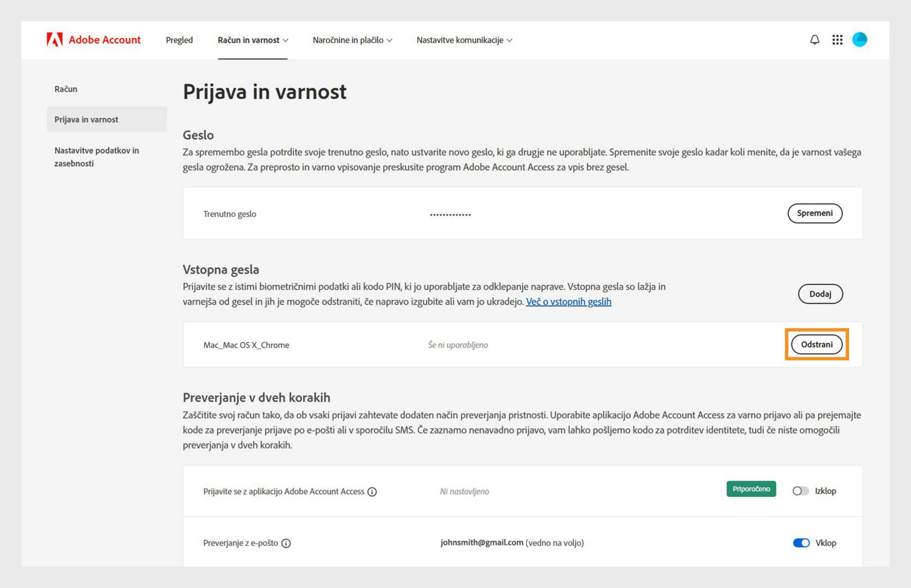Click the Adobe Account title text
The image size is (911, 588).
click(105, 40)
